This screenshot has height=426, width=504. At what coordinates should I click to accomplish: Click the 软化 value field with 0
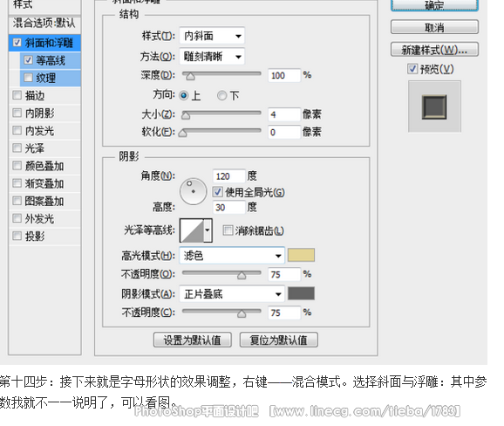click(x=284, y=132)
